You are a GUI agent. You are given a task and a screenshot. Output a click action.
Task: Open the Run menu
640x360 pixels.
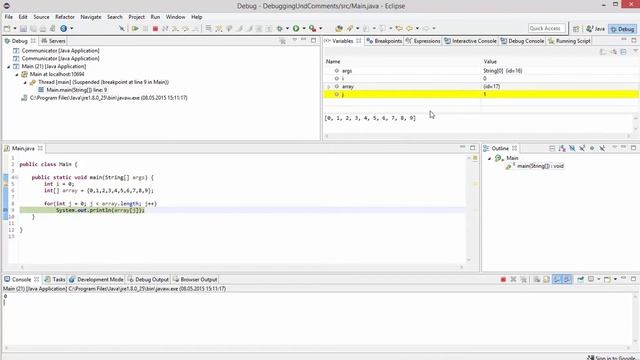pos(155,17)
